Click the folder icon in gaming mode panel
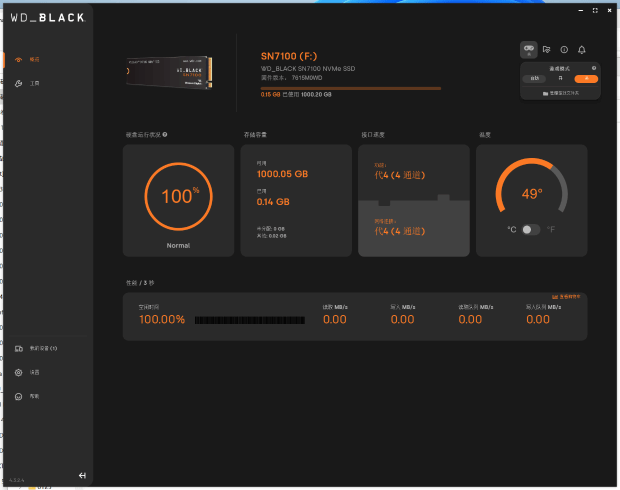Image resolution: width=620 pixels, height=490 pixels. pos(545,93)
